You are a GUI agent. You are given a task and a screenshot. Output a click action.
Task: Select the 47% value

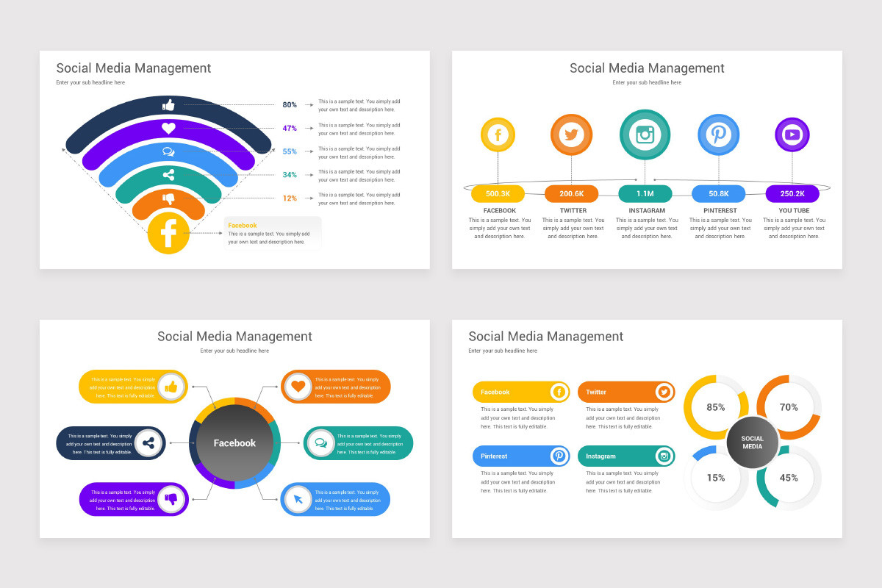[290, 129]
